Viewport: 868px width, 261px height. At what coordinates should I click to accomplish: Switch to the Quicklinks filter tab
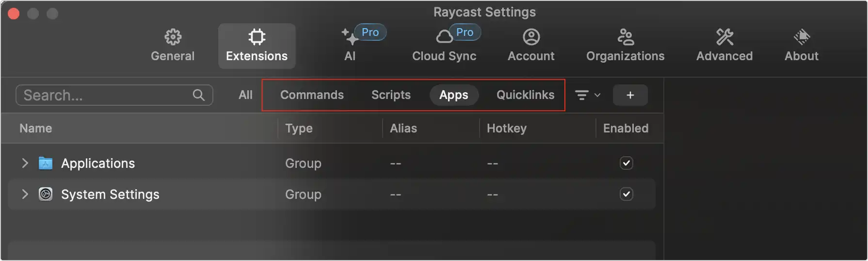525,95
